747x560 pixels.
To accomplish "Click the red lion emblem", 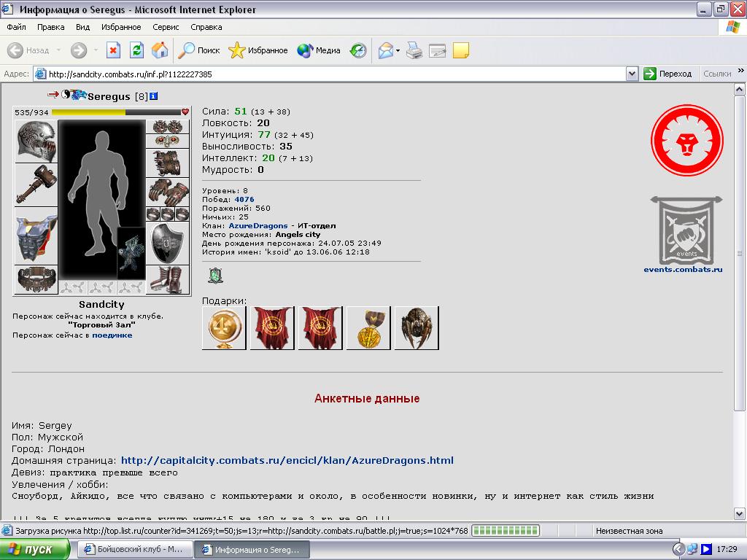I will [x=687, y=141].
